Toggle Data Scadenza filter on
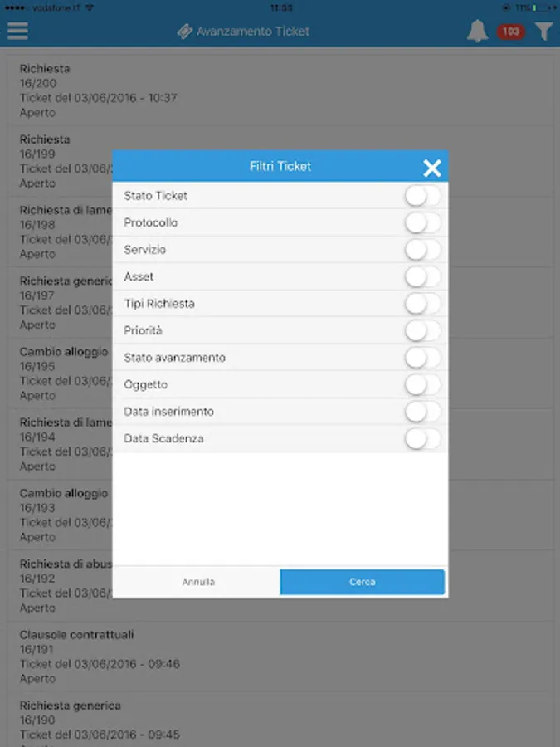The height and width of the screenshot is (747, 560). coord(423,438)
